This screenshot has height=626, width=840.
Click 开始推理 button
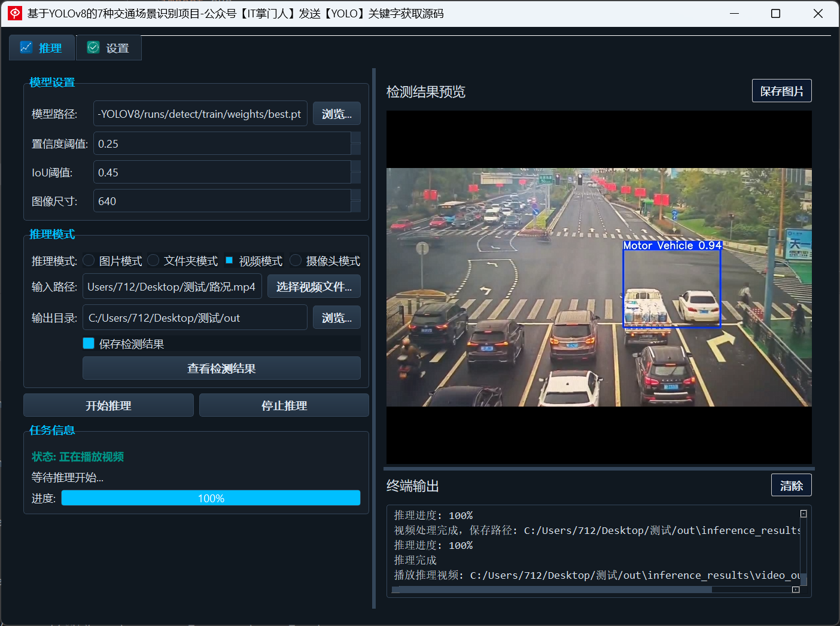click(108, 405)
